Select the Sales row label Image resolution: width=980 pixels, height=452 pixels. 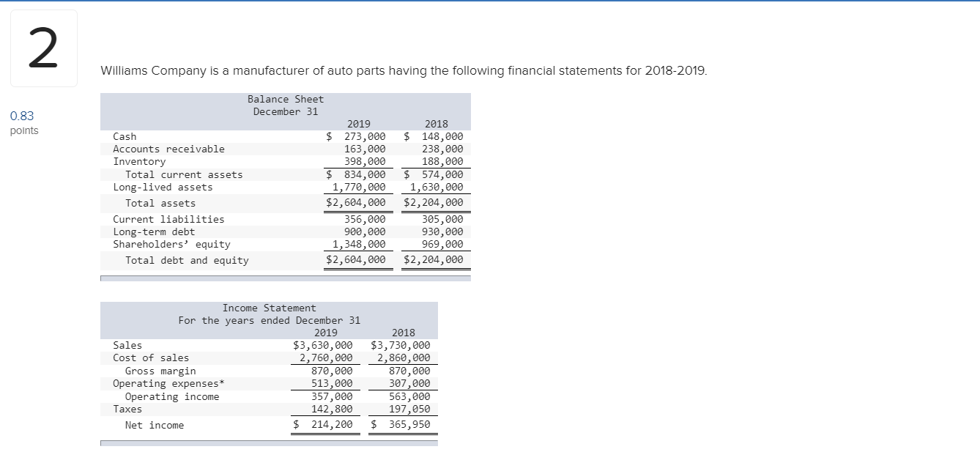pyautogui.click(x=127, y=345)
